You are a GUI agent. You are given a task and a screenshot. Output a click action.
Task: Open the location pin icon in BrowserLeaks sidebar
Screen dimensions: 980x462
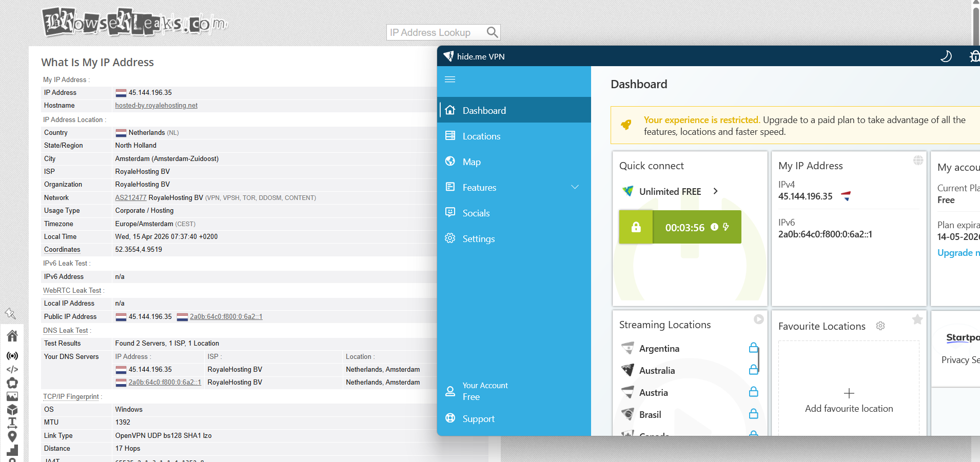click(12, 436)
